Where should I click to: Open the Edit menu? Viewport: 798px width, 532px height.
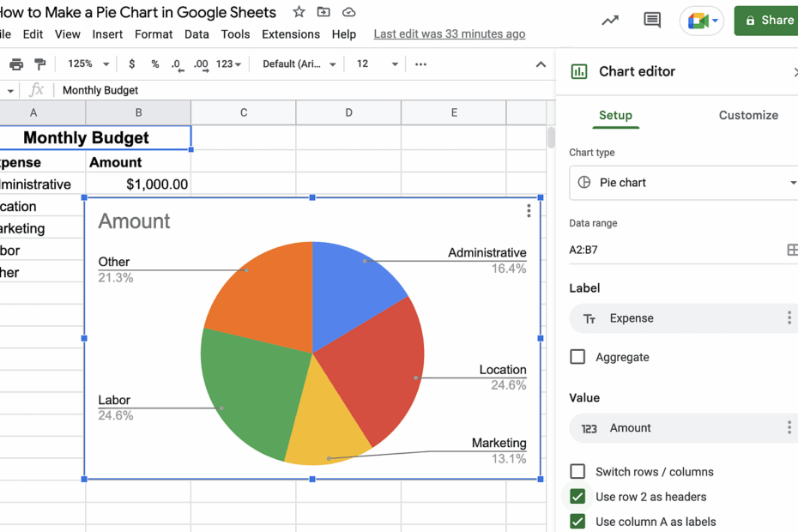[33, 34]
